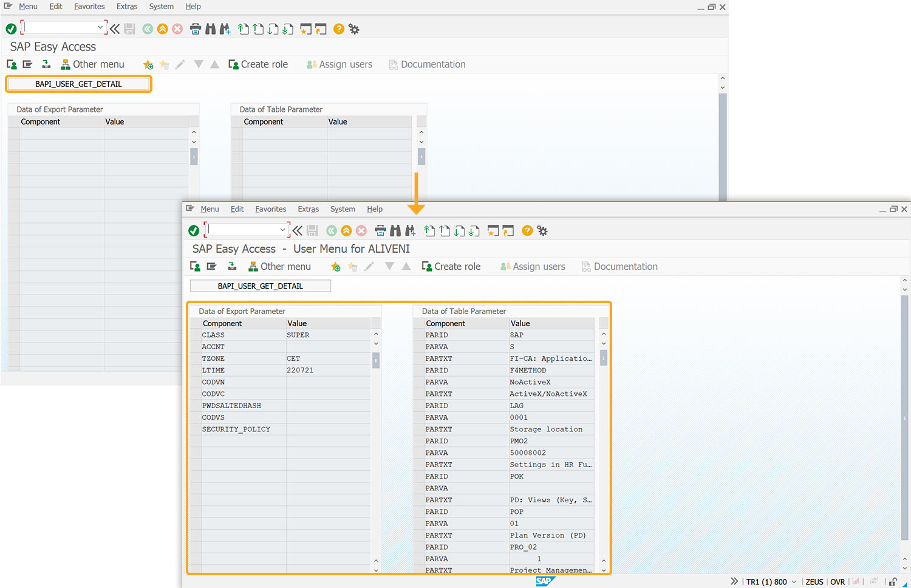Click Export Parameter scrollbar thumb in ALIVENI window
Viewport: 911px width, 588px height.
pyautogui.click(x=376, y=361)
